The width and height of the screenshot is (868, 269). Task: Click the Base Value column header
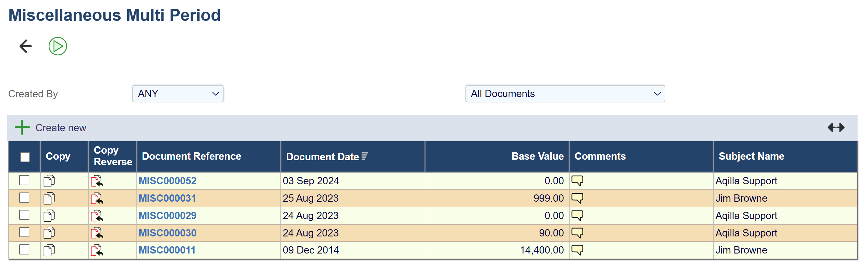point(537,156)
